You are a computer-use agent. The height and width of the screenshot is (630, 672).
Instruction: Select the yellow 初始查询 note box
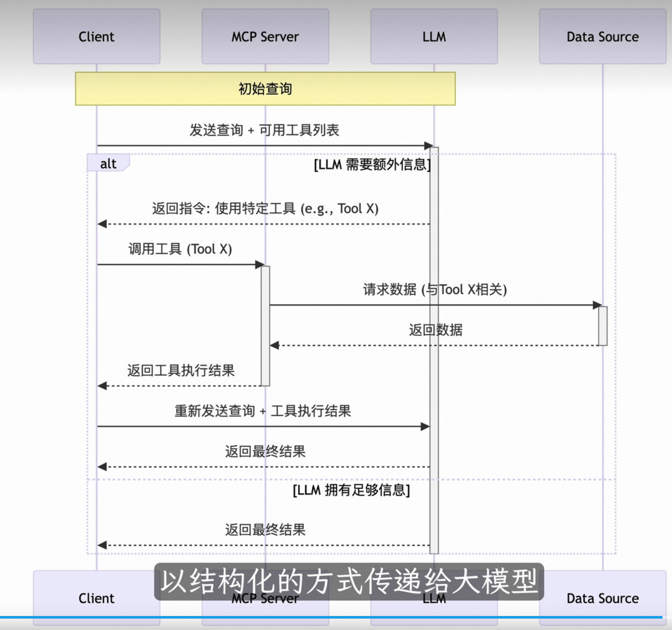click(x=265, y=89)
